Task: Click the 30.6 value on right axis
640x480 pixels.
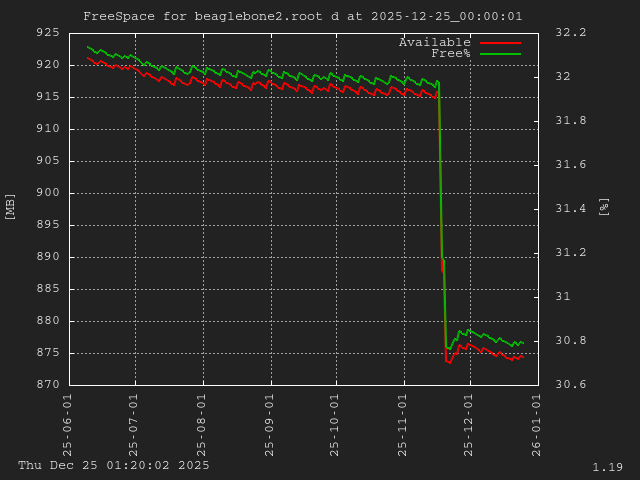Action: [570, 385]
